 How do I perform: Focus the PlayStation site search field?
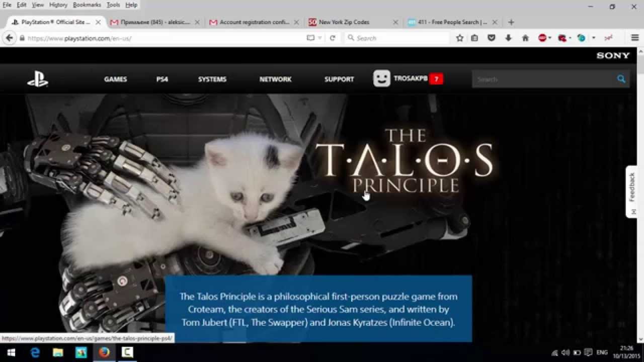click(x=543, y=79)
